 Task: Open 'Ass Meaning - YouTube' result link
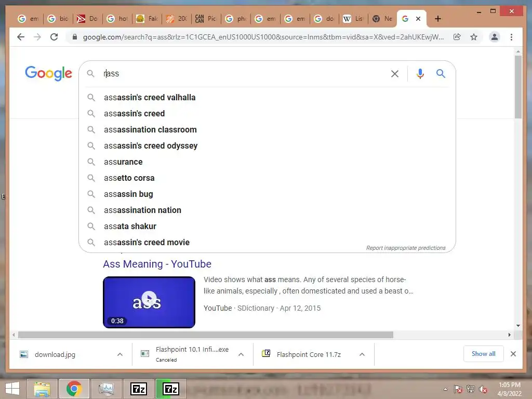coord(157,264)
